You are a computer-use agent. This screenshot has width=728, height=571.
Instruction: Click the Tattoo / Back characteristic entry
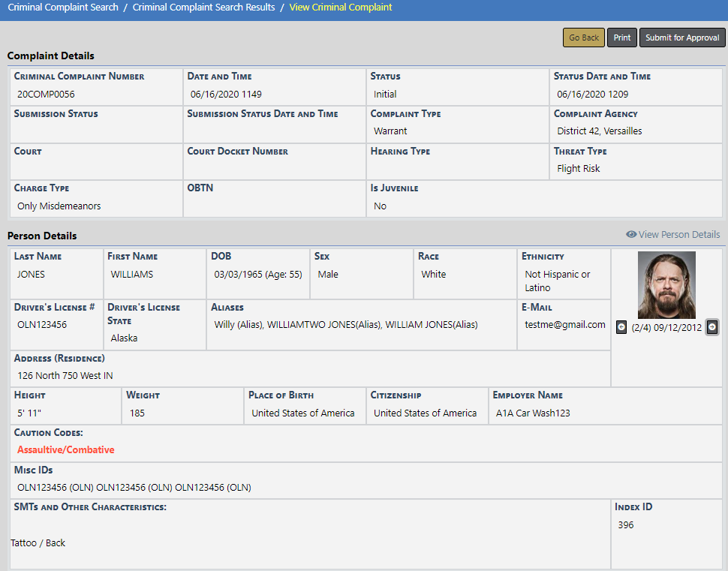pos(38,543)
